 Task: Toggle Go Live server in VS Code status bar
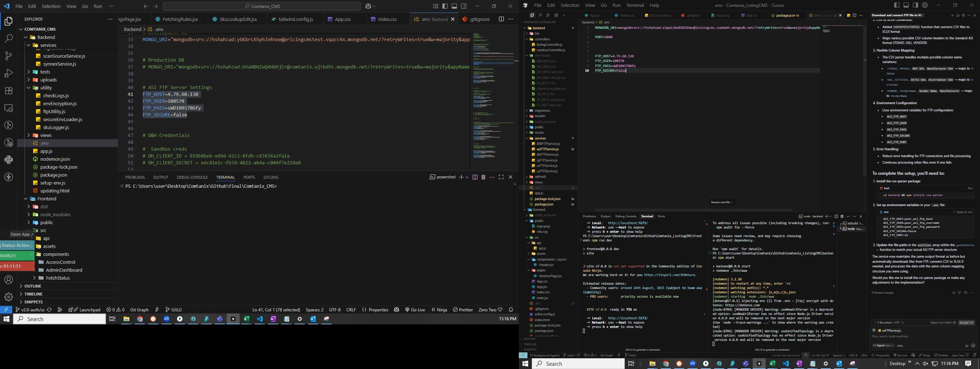click(415, 310)
